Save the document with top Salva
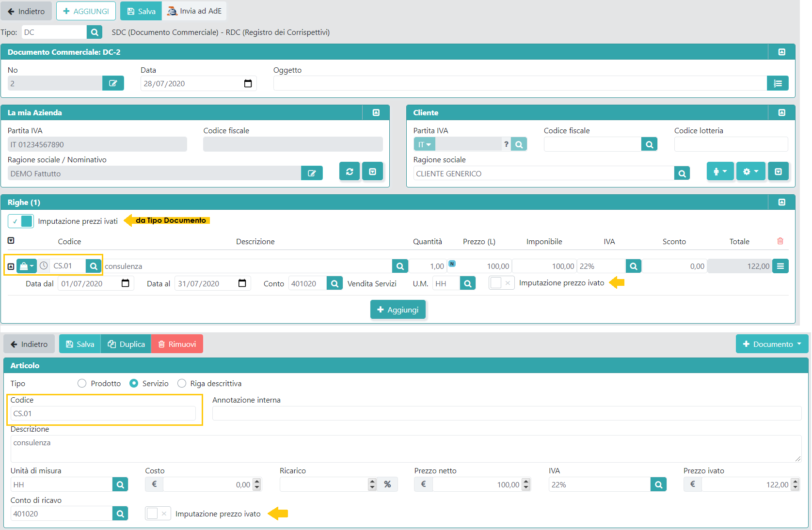The height and width of the screenshot is (530, 812). tap(141, 11)
